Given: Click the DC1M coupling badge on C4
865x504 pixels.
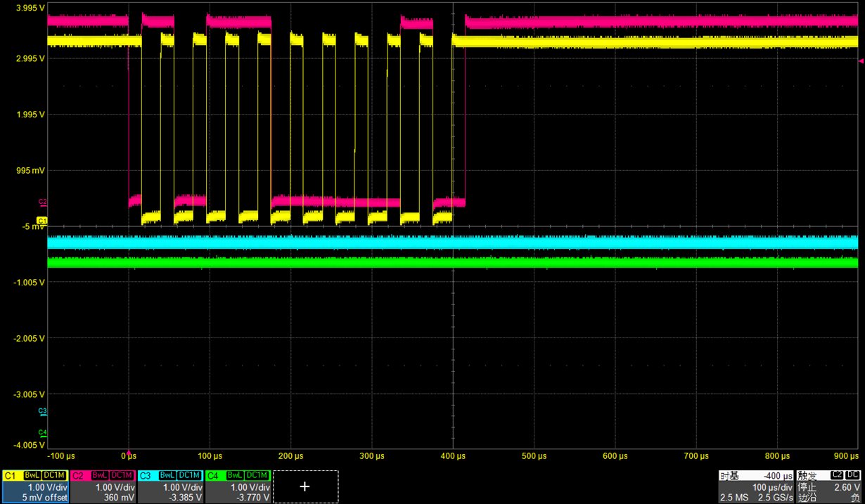Looking at the screenshot, I should pyautogui.click(x=257, y=476).
